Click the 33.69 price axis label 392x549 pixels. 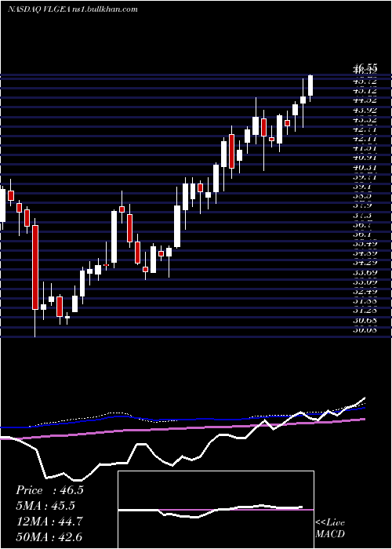point(365,272)
